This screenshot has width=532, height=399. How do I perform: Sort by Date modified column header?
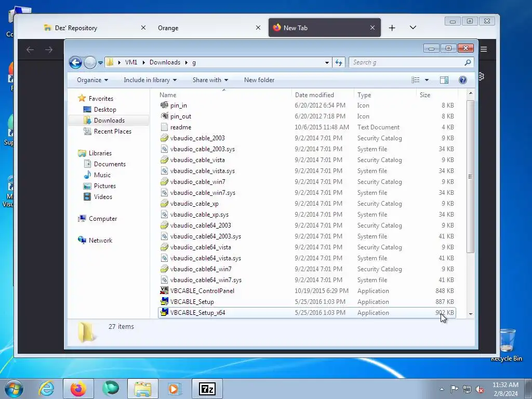(x=323, y=95)
